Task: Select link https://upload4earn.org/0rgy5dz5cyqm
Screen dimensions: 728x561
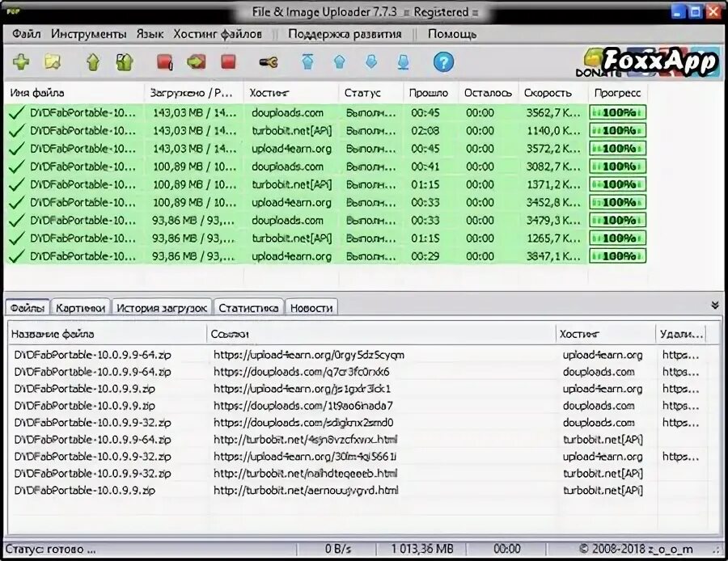Action: point(309,355)
